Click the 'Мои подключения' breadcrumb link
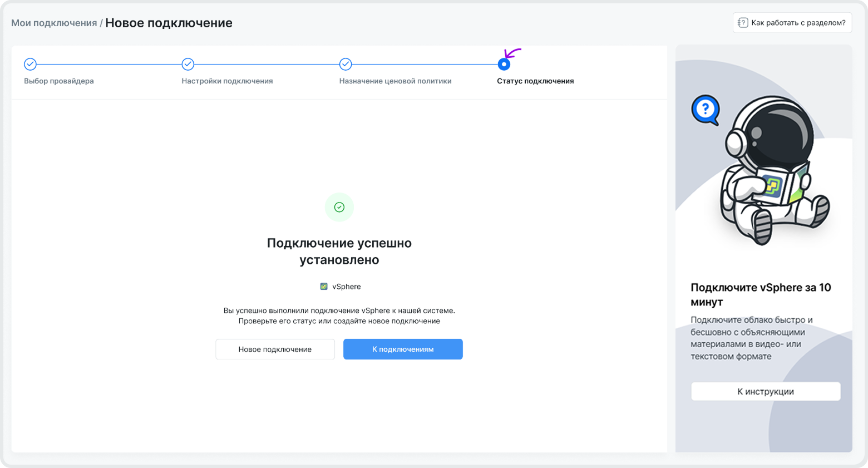 pos(54,23)
